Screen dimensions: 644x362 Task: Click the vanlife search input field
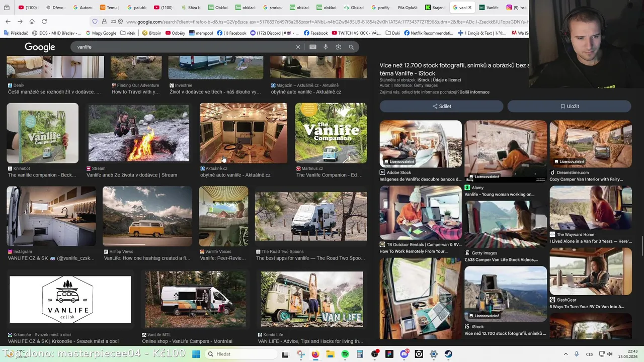coord(184,47)
